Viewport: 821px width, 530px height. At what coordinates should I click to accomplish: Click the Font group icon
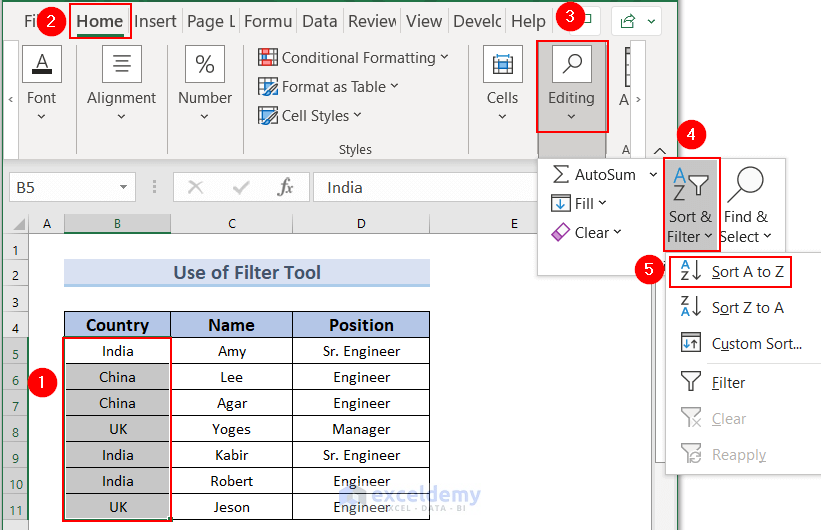coord(42,64)
